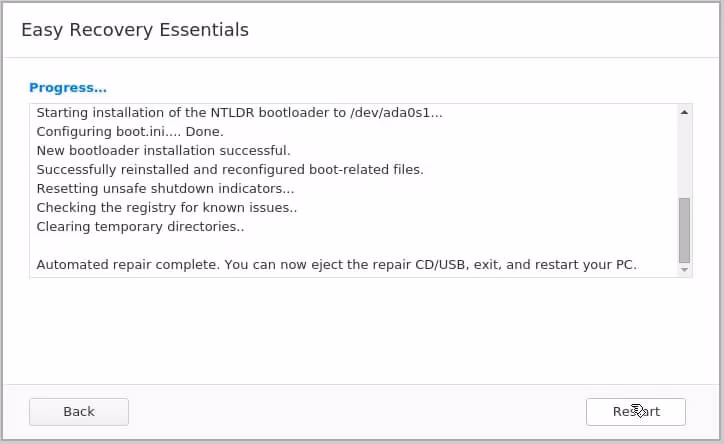Click the 'Easy Recovery Essentials' title text

pyautogui.click(x=135, y=30)
